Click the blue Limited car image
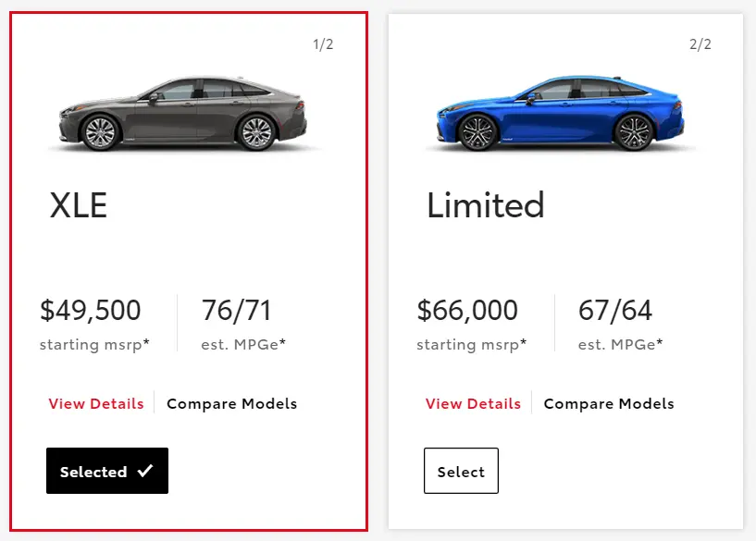Viewport: 756px width, 541px height. [x=560, y=114]
